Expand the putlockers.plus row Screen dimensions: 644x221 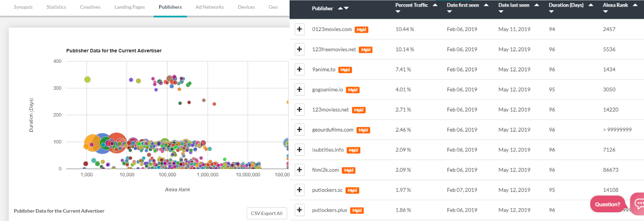pos(299,210)
